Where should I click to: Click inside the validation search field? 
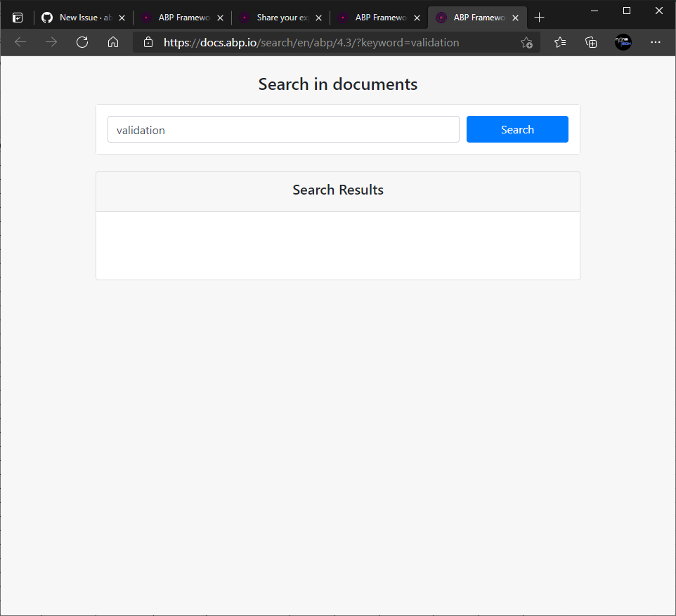[x=283, y=129]
